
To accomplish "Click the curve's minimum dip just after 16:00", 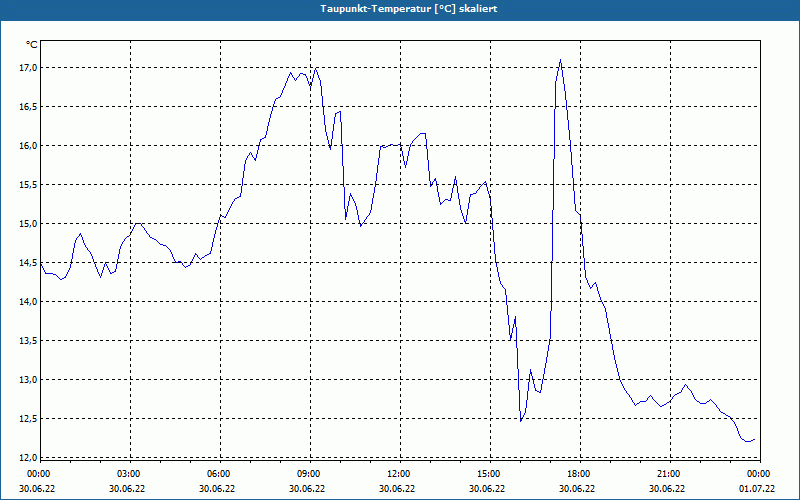I will click(x=521, y=421).
